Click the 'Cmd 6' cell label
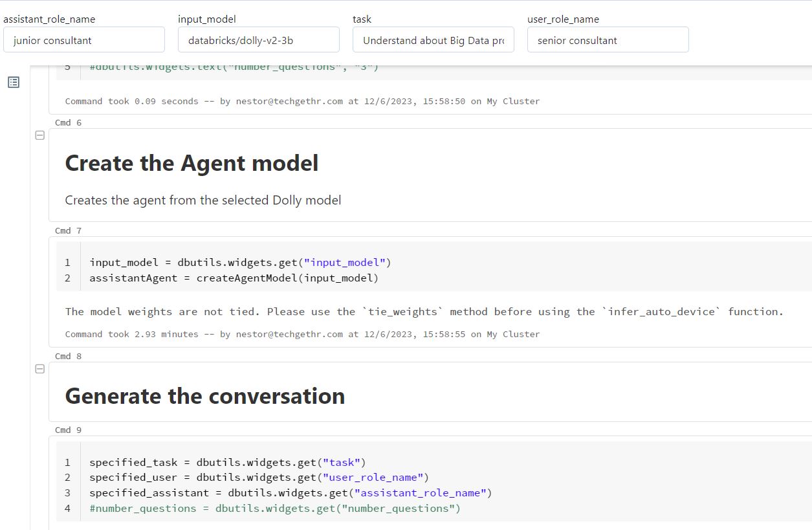This screenshot has height=530, width=812. [68, 122]
